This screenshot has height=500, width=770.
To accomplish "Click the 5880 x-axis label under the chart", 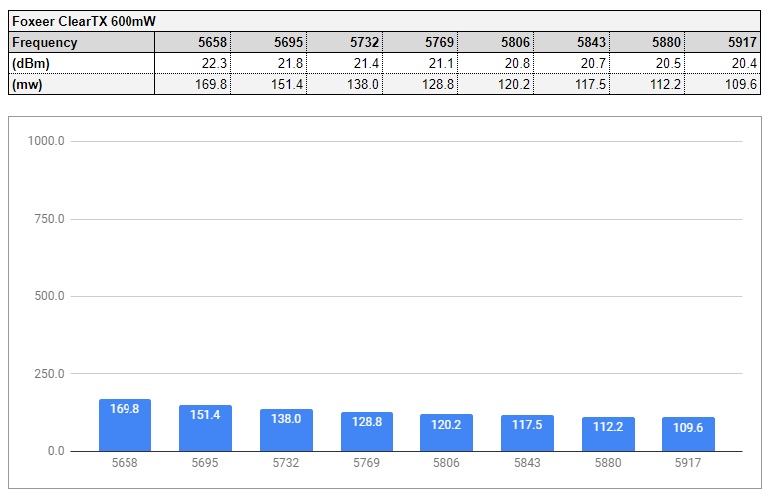I will (x=608, y=463).
